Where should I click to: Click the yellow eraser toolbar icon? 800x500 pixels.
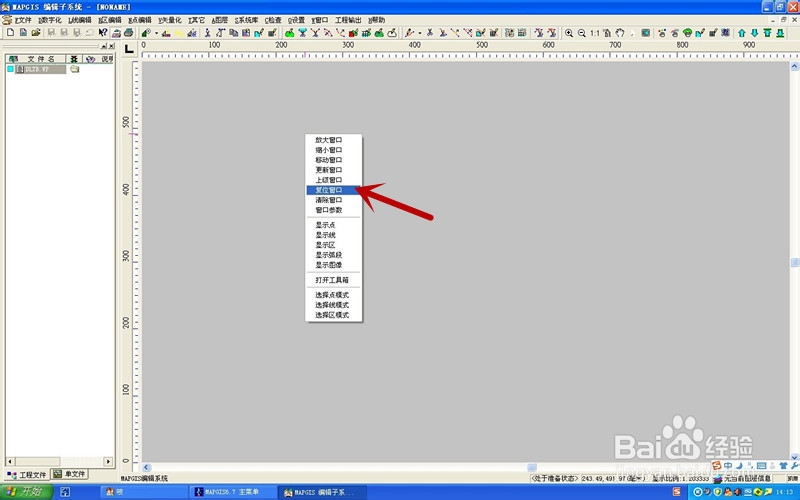(x=179, y=33)
